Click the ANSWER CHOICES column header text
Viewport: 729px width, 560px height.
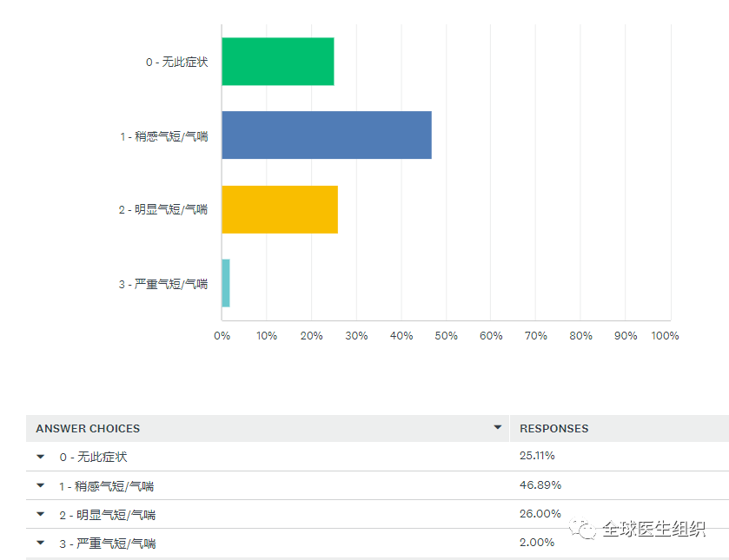click(88, 428)
